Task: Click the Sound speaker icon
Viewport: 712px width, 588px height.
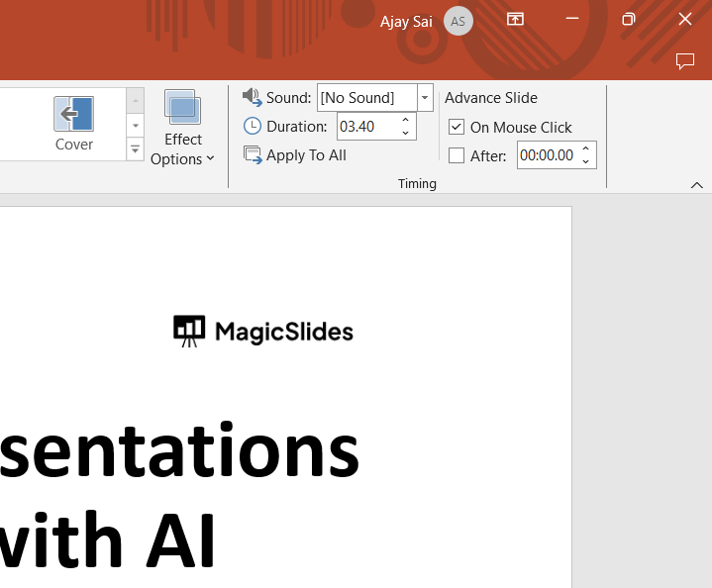Action: pos(252,97)
